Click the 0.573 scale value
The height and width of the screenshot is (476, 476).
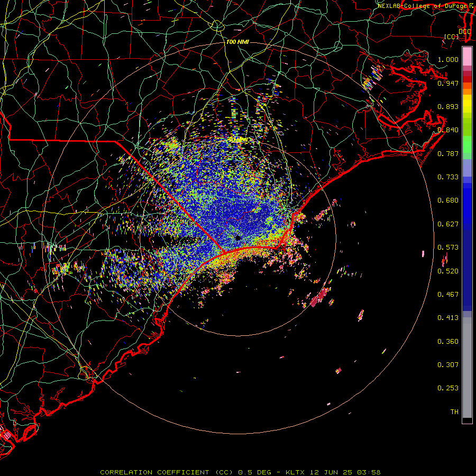tap(448, 248)
